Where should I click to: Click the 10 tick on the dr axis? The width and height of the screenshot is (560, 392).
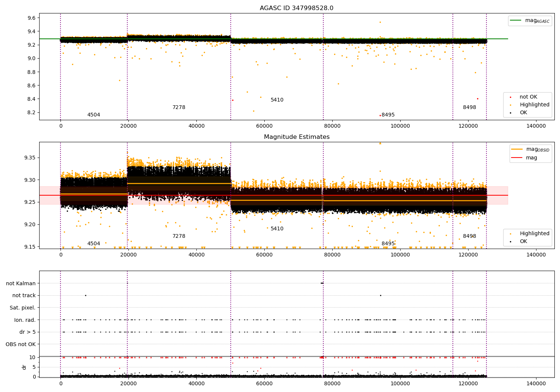point(32,357)
